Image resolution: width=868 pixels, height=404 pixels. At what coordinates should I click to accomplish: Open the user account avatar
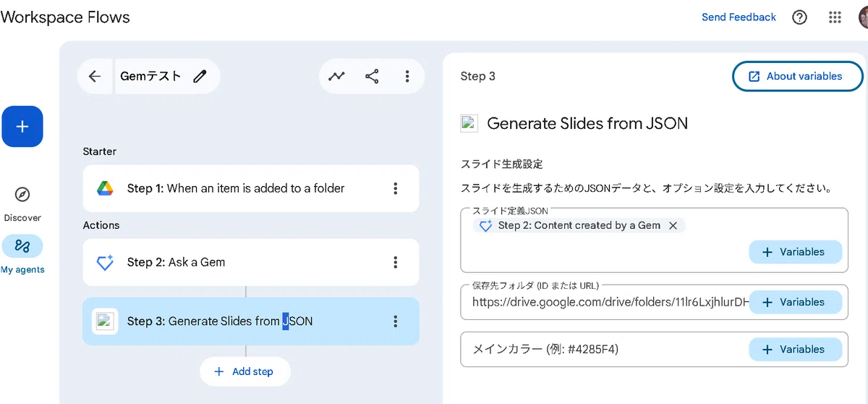(862, 17)
